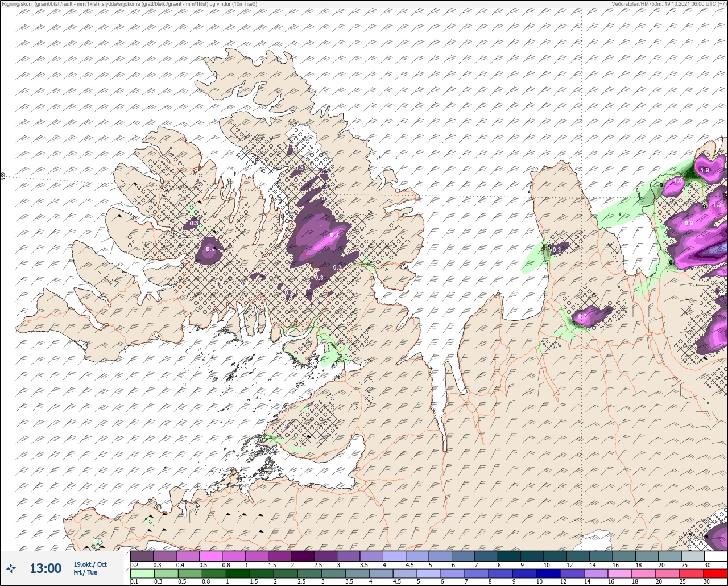This screenshot has height=586, width=728.
Task: Select the lavender 4 snow legend swatch
Action: [x=394, y=556]
